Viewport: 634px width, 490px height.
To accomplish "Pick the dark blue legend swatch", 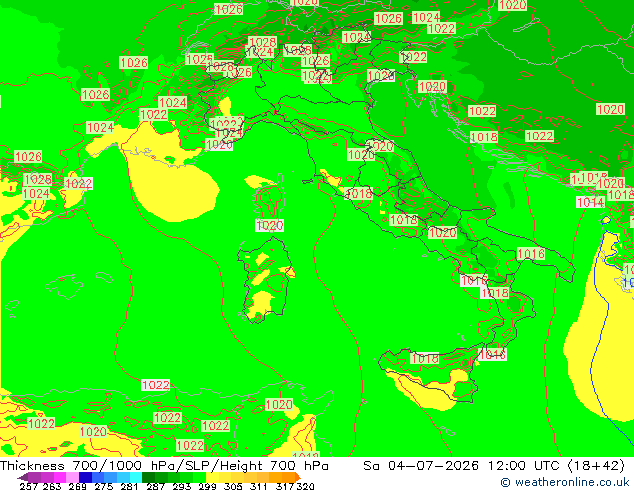I will (x=85, y=477).
